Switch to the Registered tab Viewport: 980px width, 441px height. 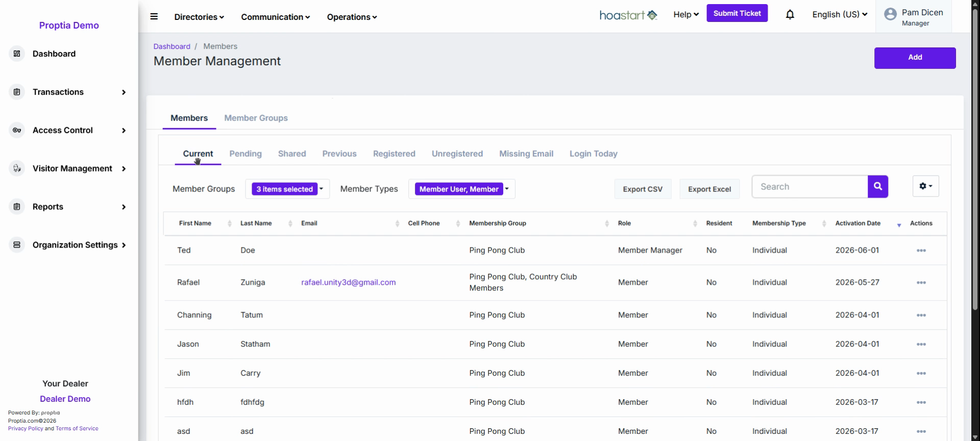[394, 154]
